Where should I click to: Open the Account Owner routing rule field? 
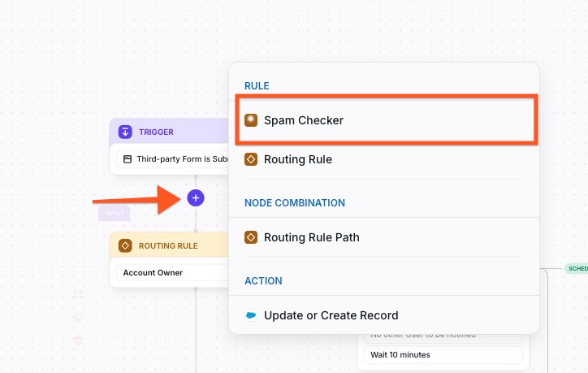[171, 273]
